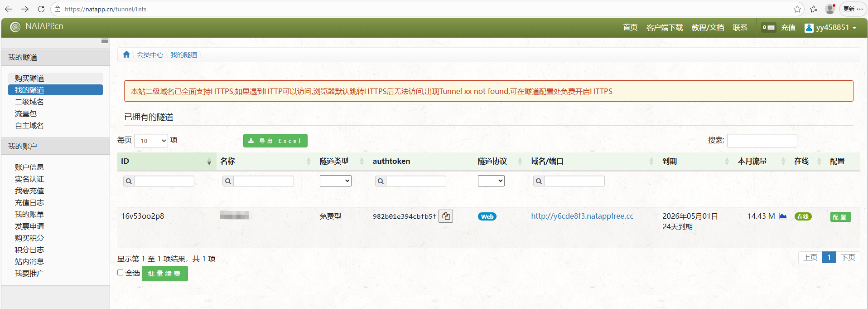Click the search icon in 域名/端口 filter
This screenshot has width=868, height=309.
[539, 181]
